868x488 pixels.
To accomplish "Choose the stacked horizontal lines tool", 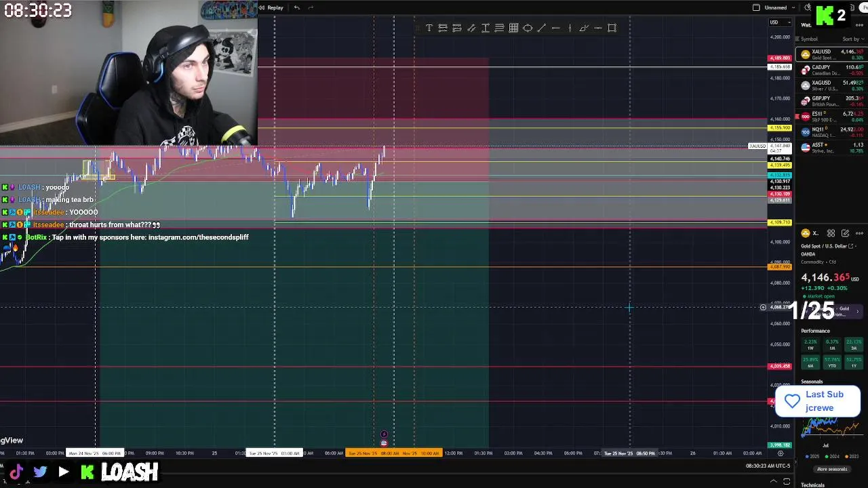I will tap(499, 28).
